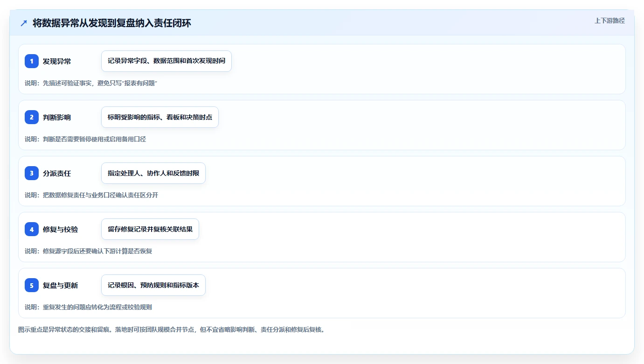Click the note 重复发生的问题应转化为流程或校验规则
Screen dimensions: 644x364
(x=89, y=307)
